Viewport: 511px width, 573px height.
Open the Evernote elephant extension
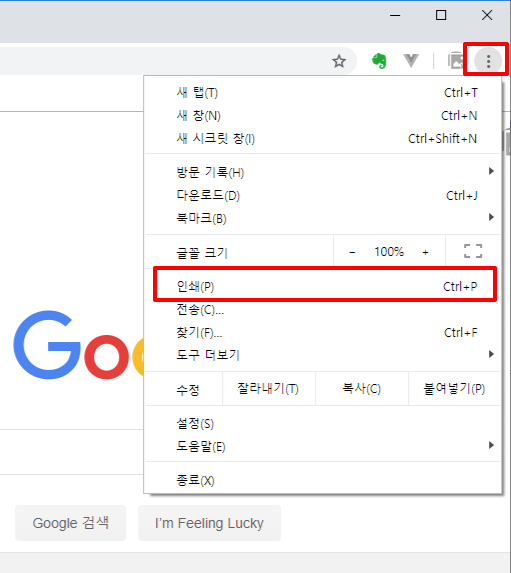pyautogui.click(x=379, y=61)
